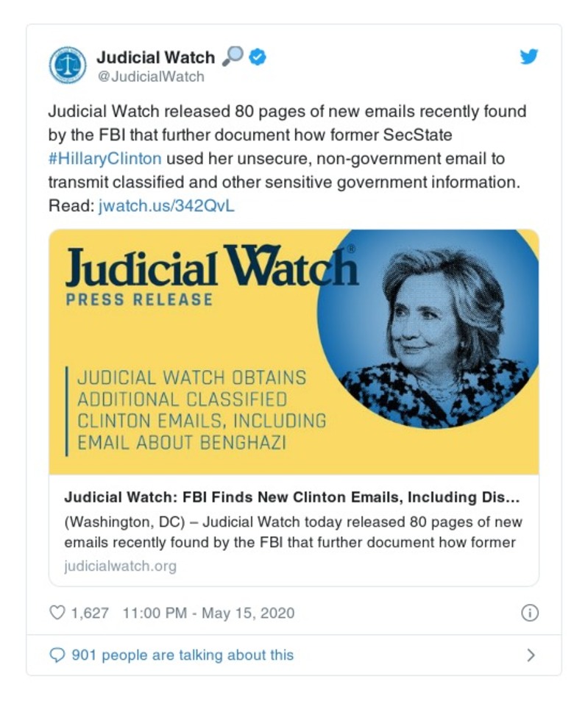Click the 1,627 likes count
The image size is (588, 704).
(x=90, y=613)
